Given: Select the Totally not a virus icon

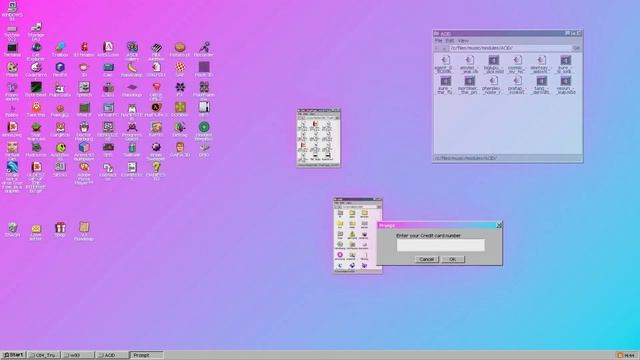Looking at the screenshot, I should tap(12, 177).
